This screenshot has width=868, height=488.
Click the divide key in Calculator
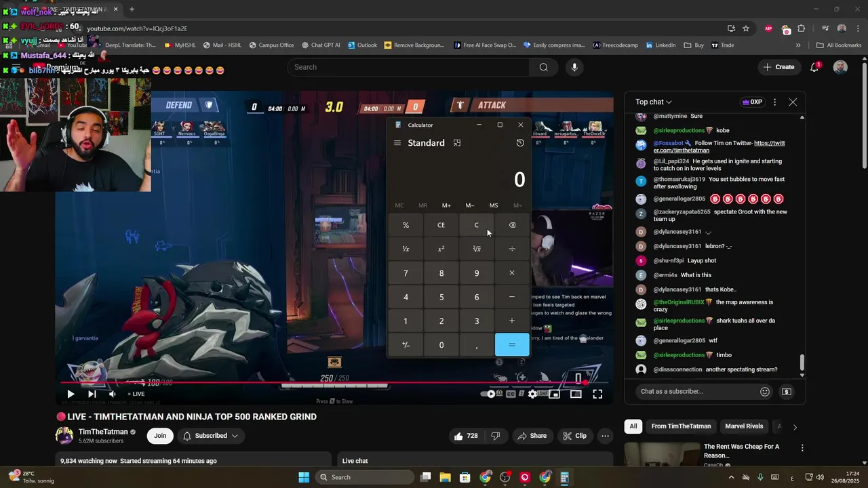512,249
